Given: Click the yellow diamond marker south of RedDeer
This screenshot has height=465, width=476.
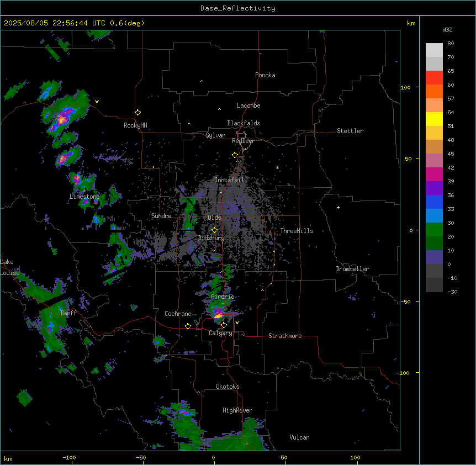Looking at the screenshot, I should click(x=235, y=155).
